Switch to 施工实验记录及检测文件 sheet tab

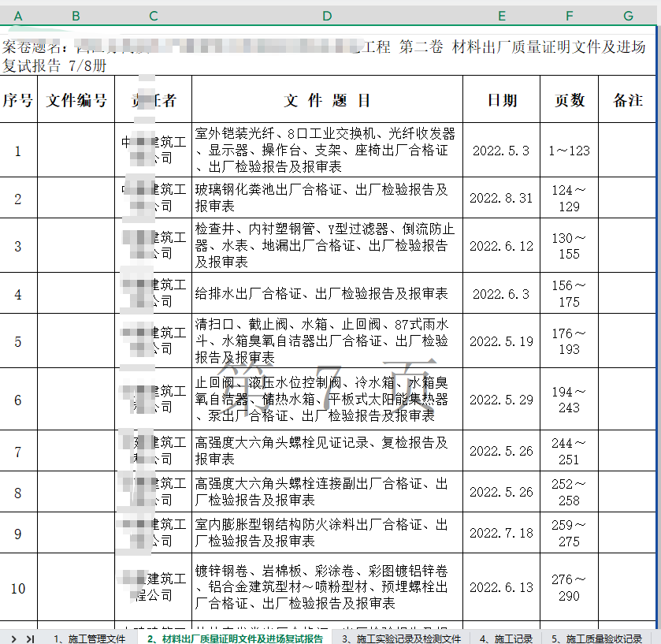pyautogui.click(x=401, y=638)
